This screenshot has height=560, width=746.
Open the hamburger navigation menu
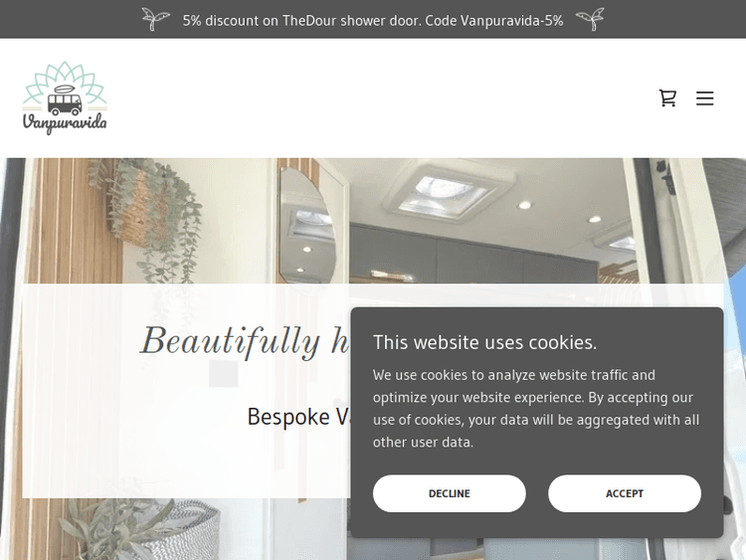click(704, 98)
